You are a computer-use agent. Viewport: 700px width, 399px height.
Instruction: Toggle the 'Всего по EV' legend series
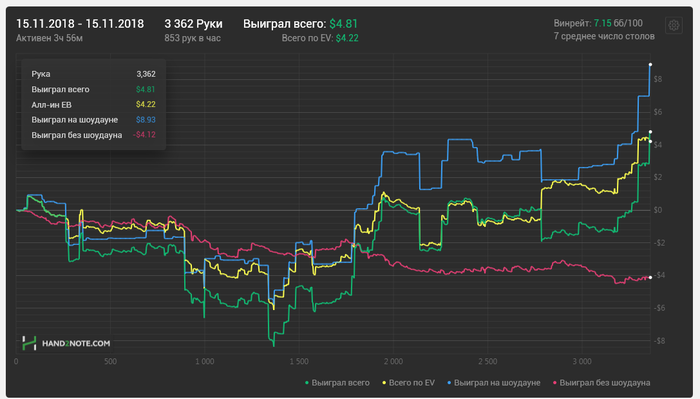click(x=408, y=382)
